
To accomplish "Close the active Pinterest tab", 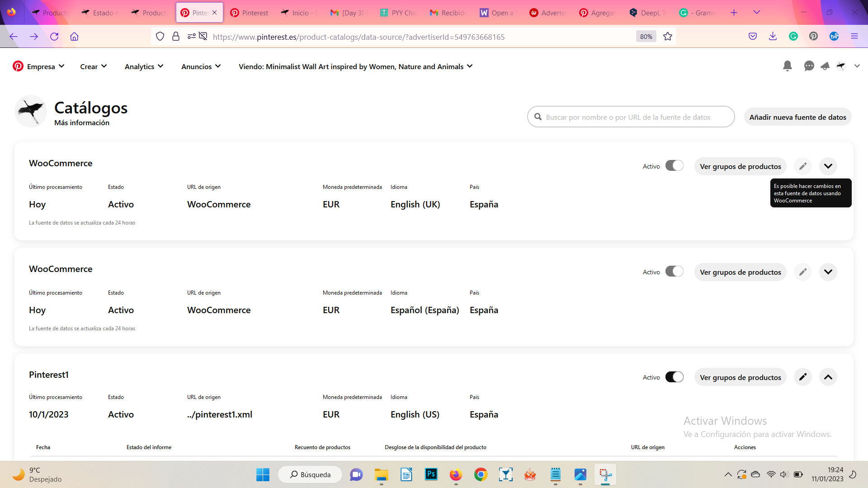I will pyautogui.click(x=215, y=13).
